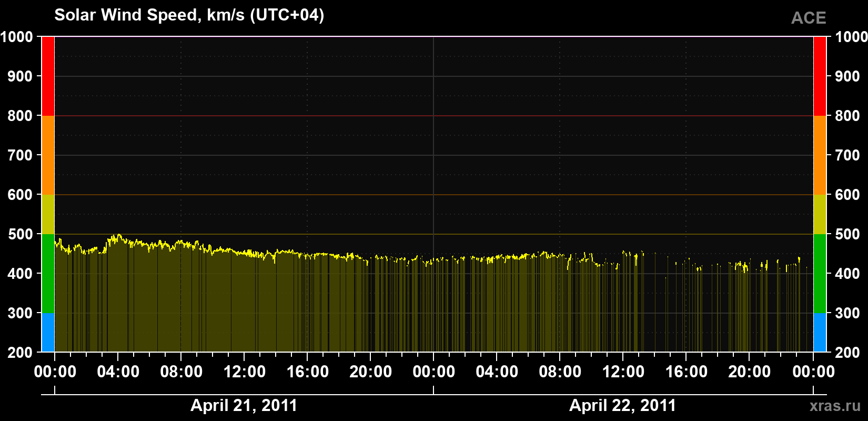Click the first 00:00 label starting April 21
The image size is (868, 421).
tap(55, 372)
